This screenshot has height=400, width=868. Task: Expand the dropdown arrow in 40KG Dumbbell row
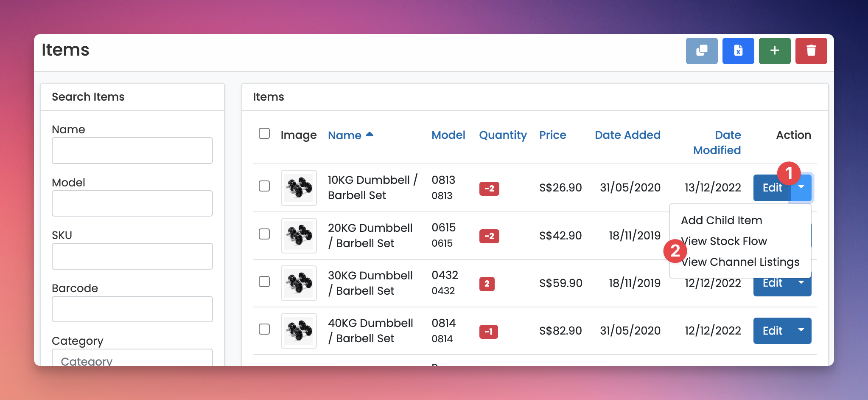801,330
